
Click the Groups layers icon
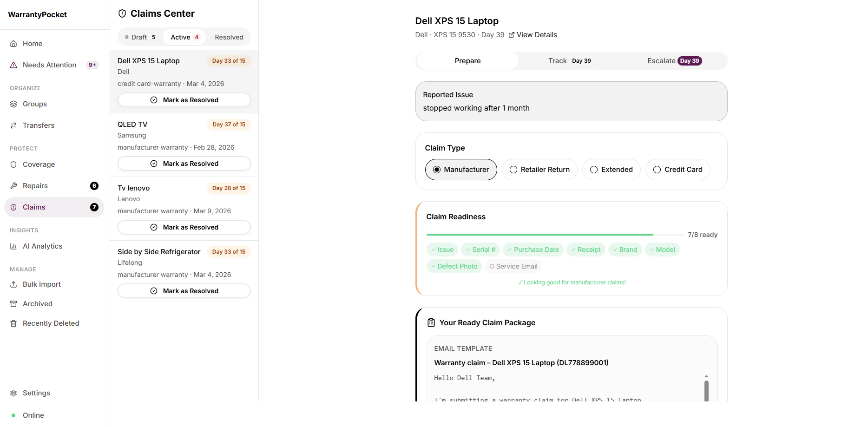pyautogui.click(x=13, y=104)
